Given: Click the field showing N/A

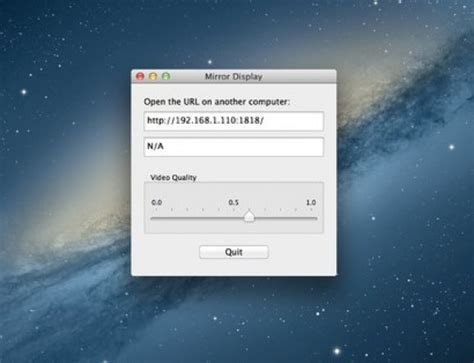Looking at the screenshot, I should [x=234, y=147].
